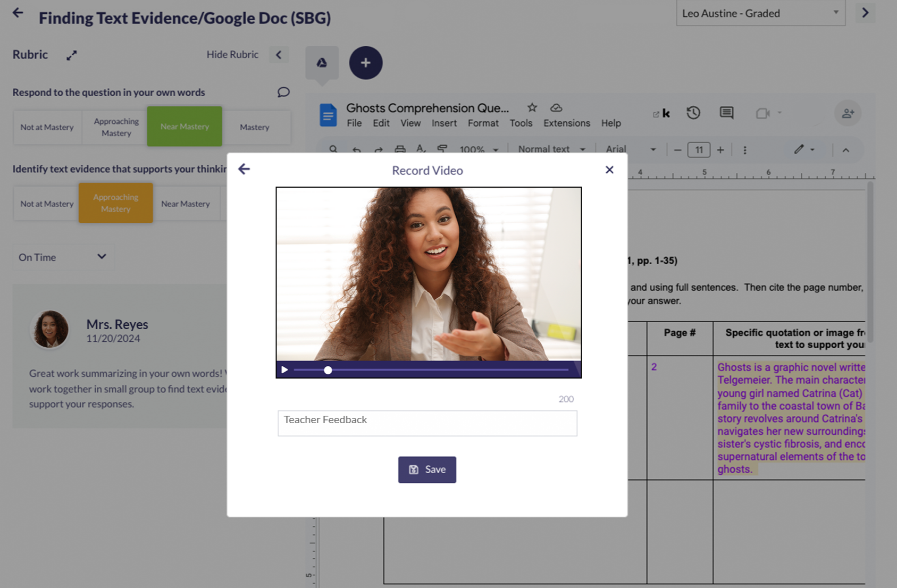Open the Docs comments panel icon
The width and height of the screenshot is (897, 588).
pyautogui.click(x=726, y=113)
